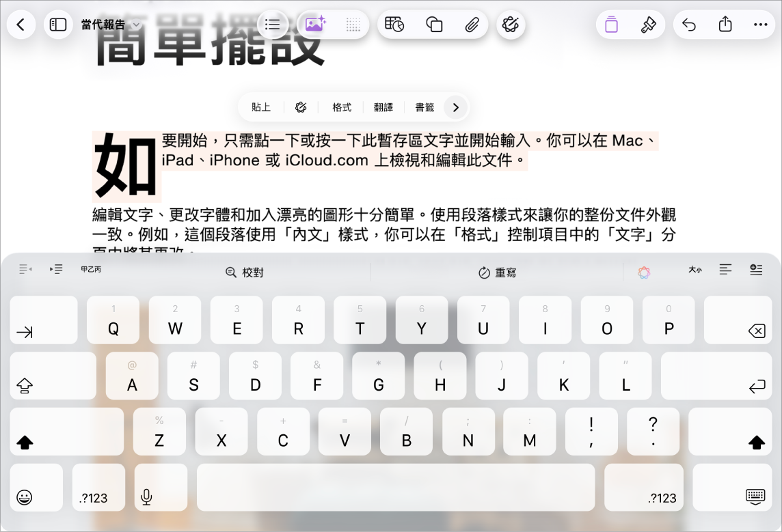Click the dotted grid icon
Screen dimensions: 782x532
click(x=353, y=25)
